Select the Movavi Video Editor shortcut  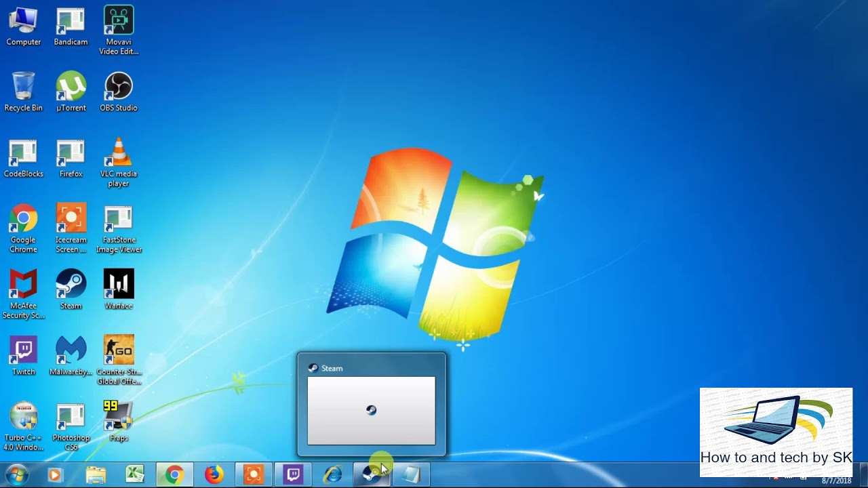[x=119, y=31]
